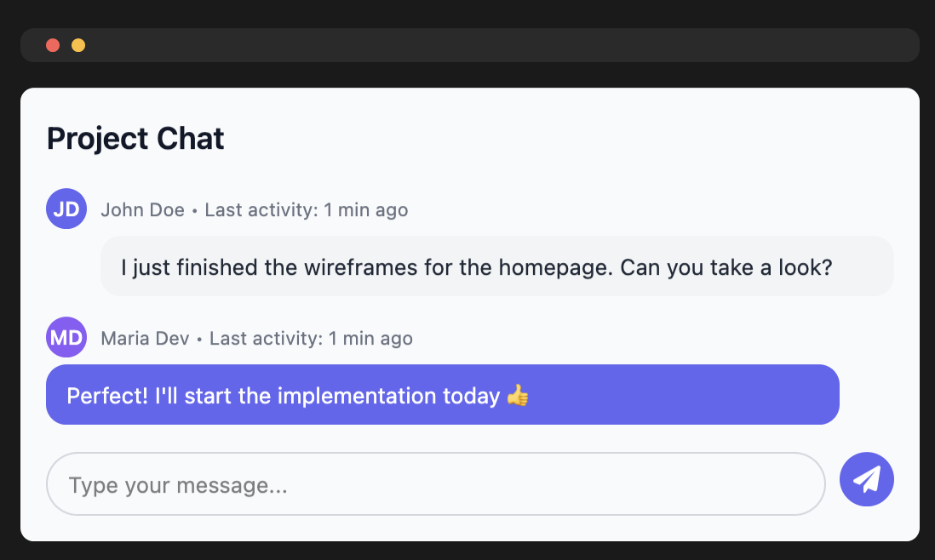Send message with paper plane button
Image resolution: width=935 pixels, height=560 pixels.
[866, 480]
